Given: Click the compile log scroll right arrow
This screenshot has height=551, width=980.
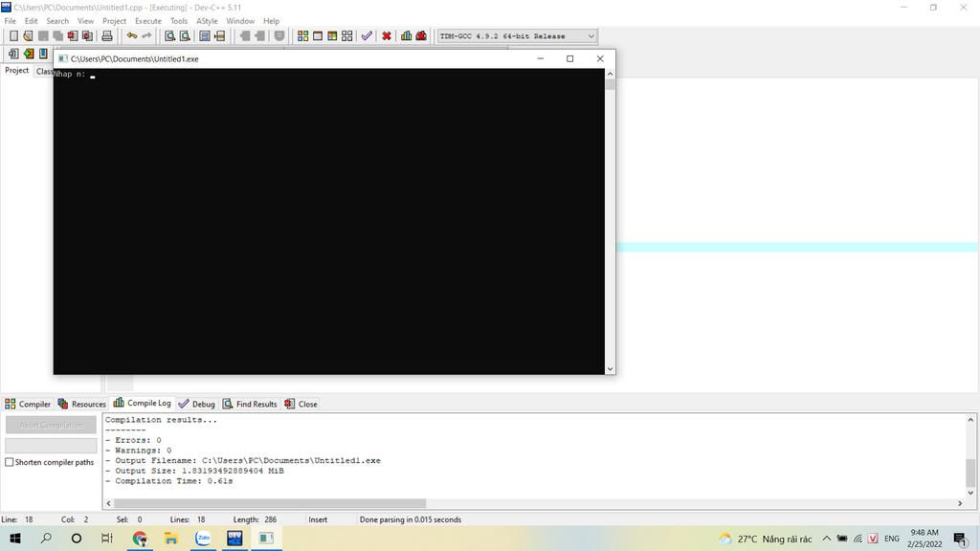Looking at the screenshot, I should pos(960,503).
